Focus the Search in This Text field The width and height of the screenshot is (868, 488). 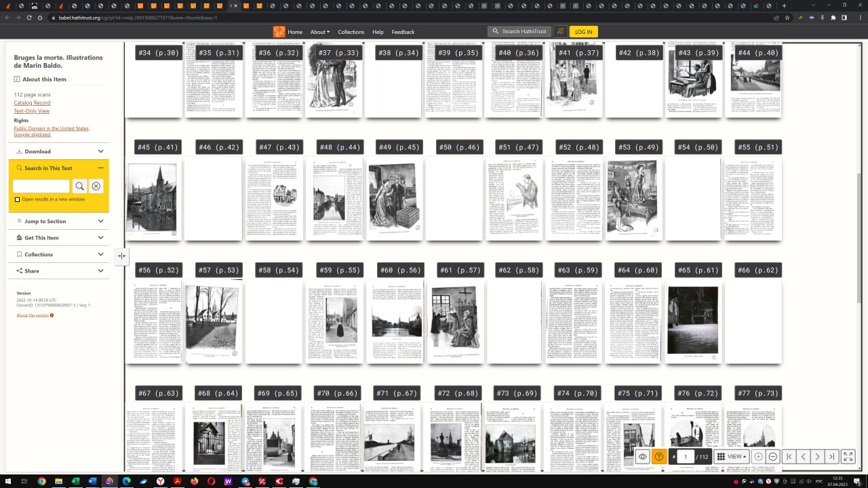pyautogui.click(x=41, y=186)
